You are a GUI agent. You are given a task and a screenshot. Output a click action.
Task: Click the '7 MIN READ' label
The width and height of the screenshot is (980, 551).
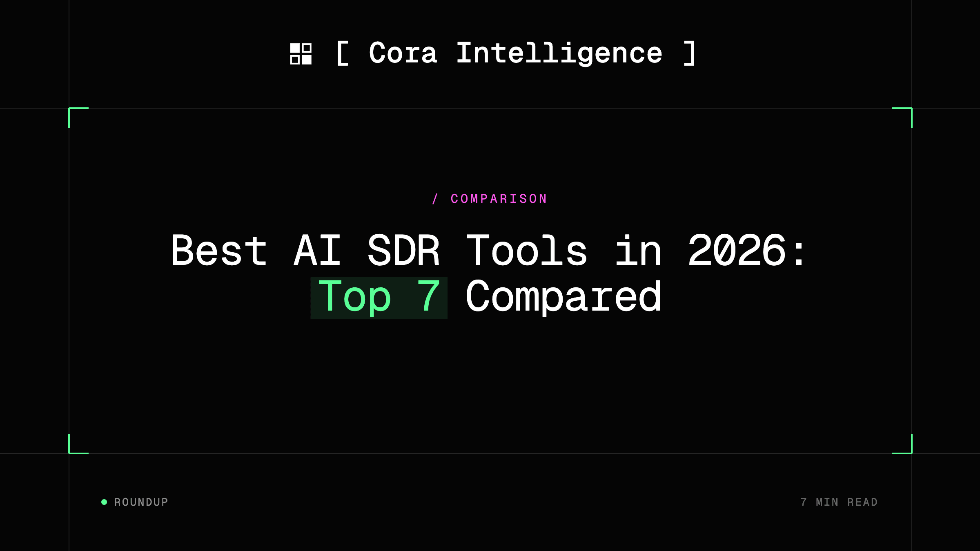(x=839, y=502)
